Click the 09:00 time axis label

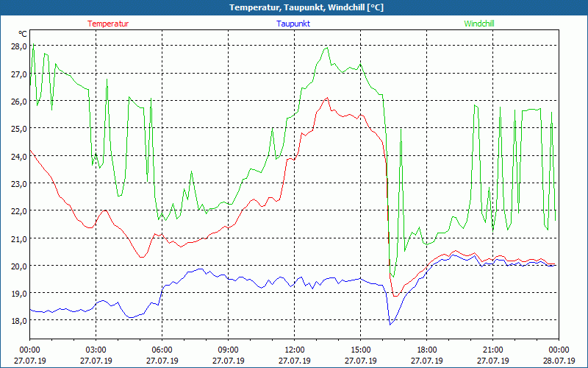point(228,350)
